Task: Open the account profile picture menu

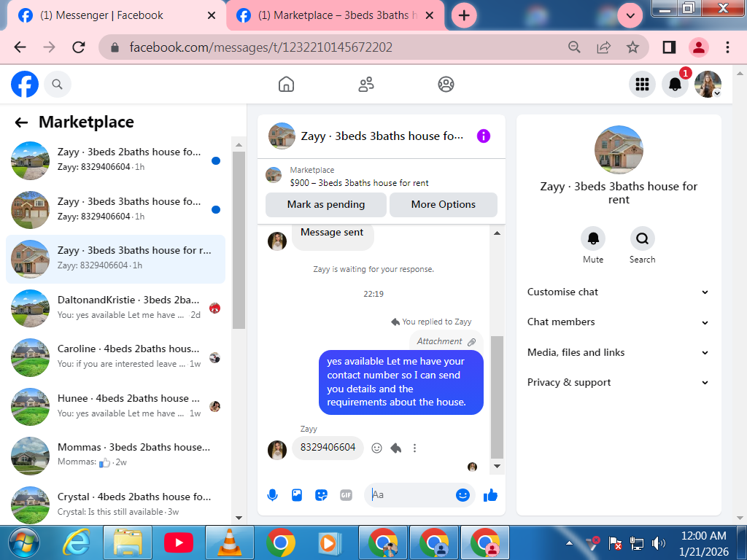Action: (x=708, y=85)
